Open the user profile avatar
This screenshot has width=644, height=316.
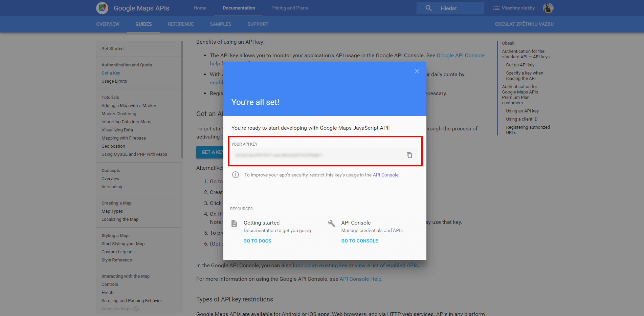pos(548,8)
